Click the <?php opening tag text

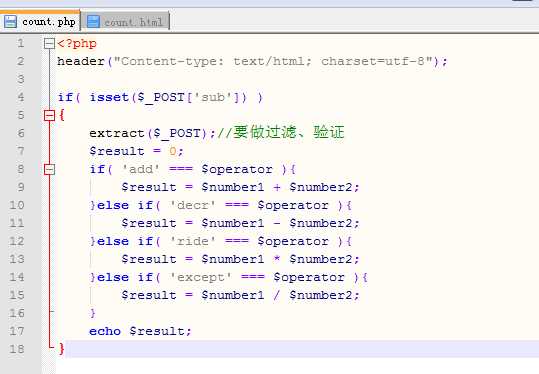coord(77,44)
